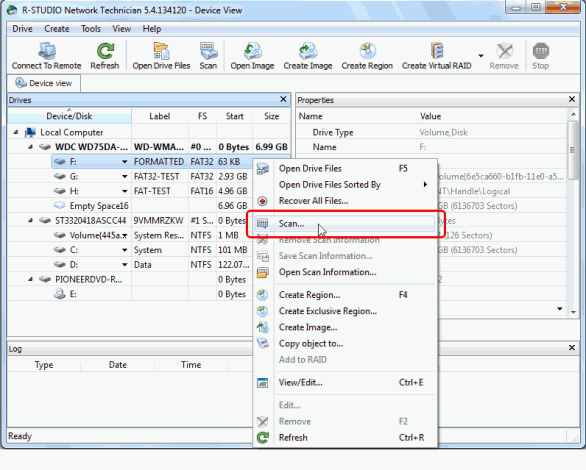Screen dimensions: 586x470
Task: Collapse the WDC WD75DA disk node
Action: [30, 147]
